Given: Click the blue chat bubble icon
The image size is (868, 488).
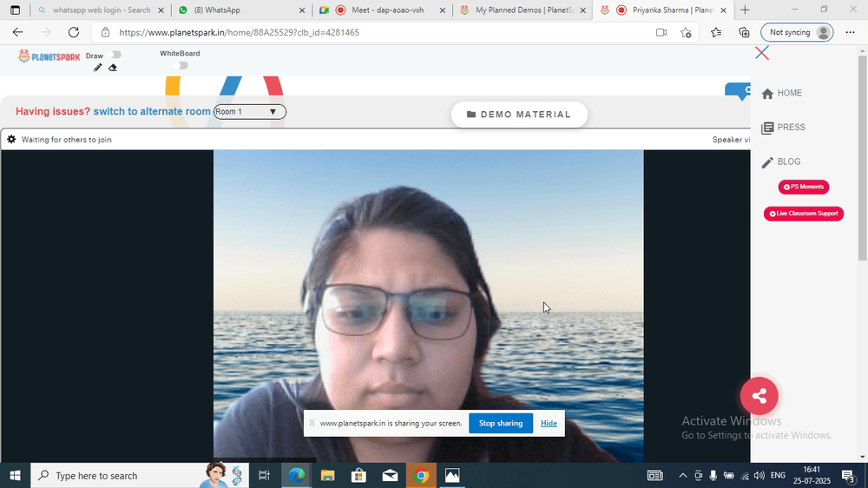Looking at the screenshot, I should (x=738, y=91).
